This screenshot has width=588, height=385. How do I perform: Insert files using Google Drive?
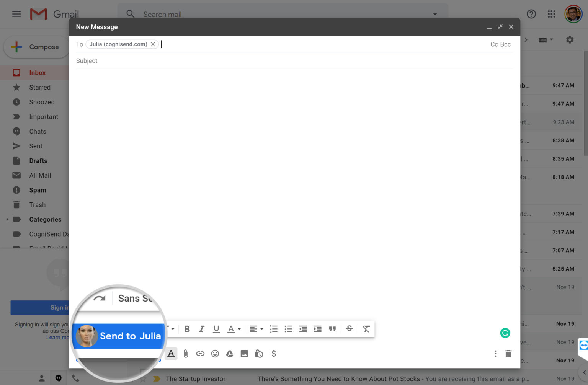(x=230, y=354)
